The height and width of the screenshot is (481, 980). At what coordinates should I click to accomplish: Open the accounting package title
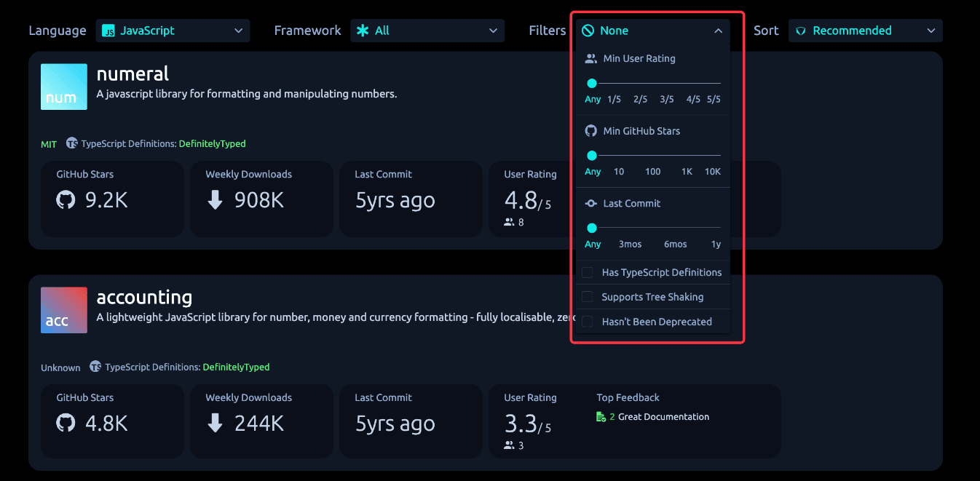(144, 297)
